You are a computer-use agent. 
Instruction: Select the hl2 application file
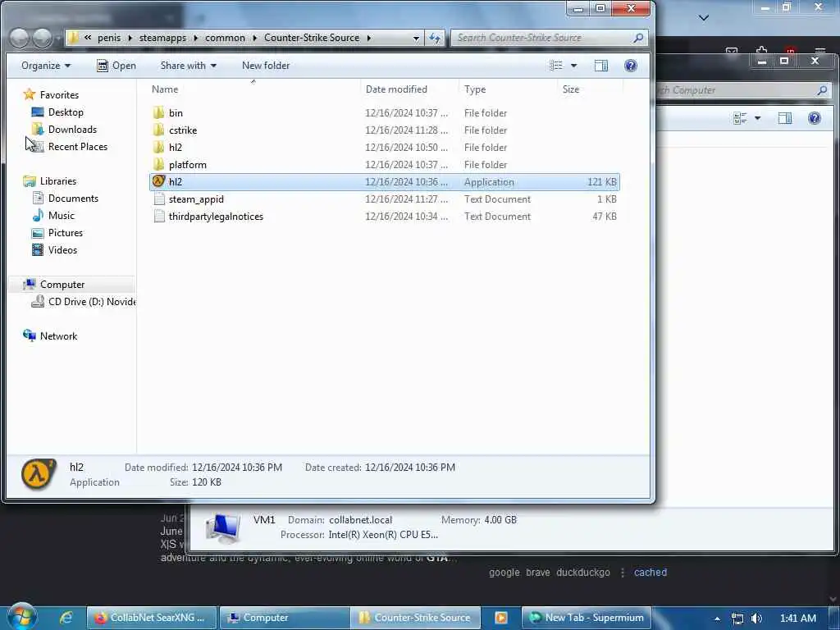(384, 181)
